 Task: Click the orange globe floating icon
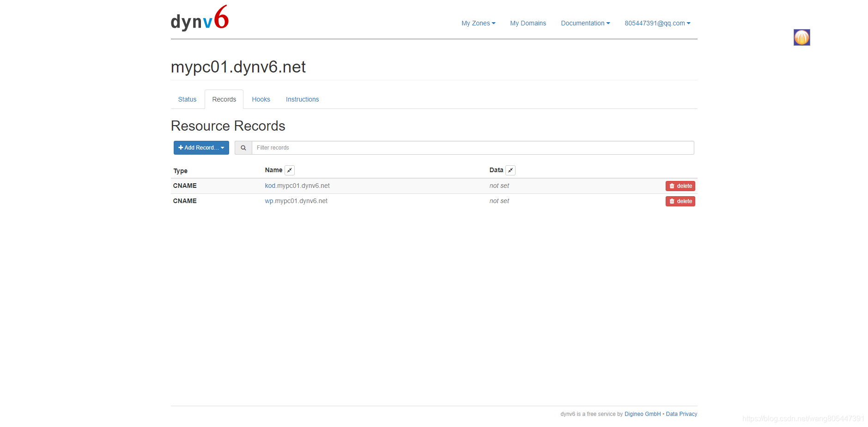pyautogui.click(x=801, y=37)
